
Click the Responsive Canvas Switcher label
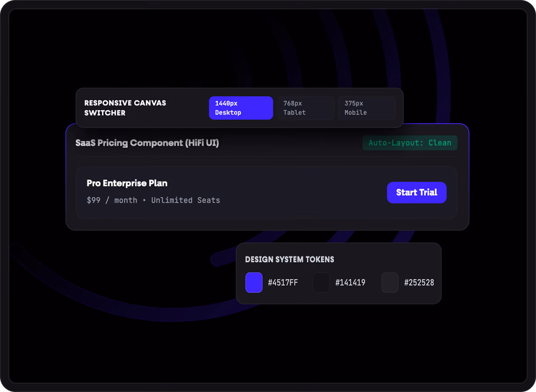(x=125, y=108)
